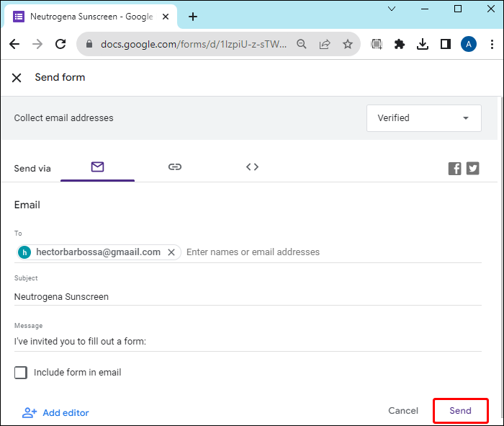Click the browser forward arrow
The height and width of the screenshot is (426, 504).
(x=37, y=44)
